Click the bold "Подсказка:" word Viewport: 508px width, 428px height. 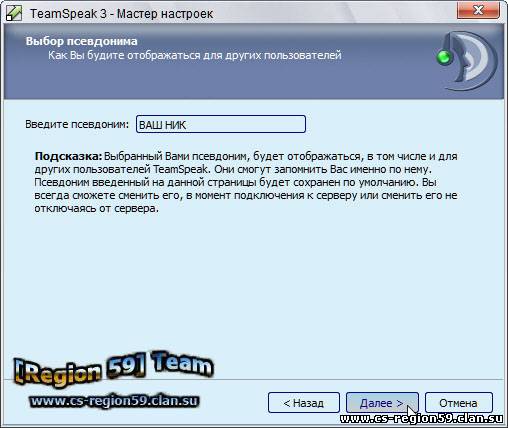(68, 156)
